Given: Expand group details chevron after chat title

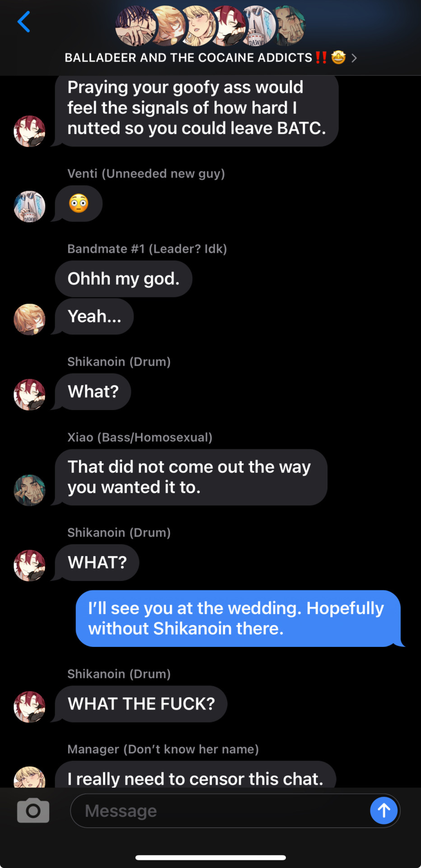Looking at the screenshot, I should pos(354,58).
